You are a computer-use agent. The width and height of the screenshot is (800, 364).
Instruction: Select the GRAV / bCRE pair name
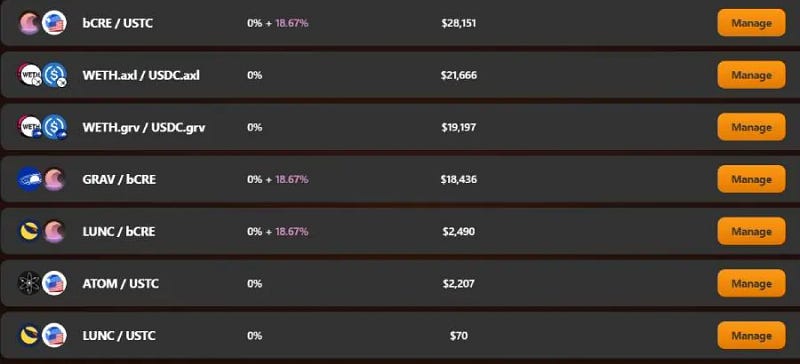coord(119,180)
